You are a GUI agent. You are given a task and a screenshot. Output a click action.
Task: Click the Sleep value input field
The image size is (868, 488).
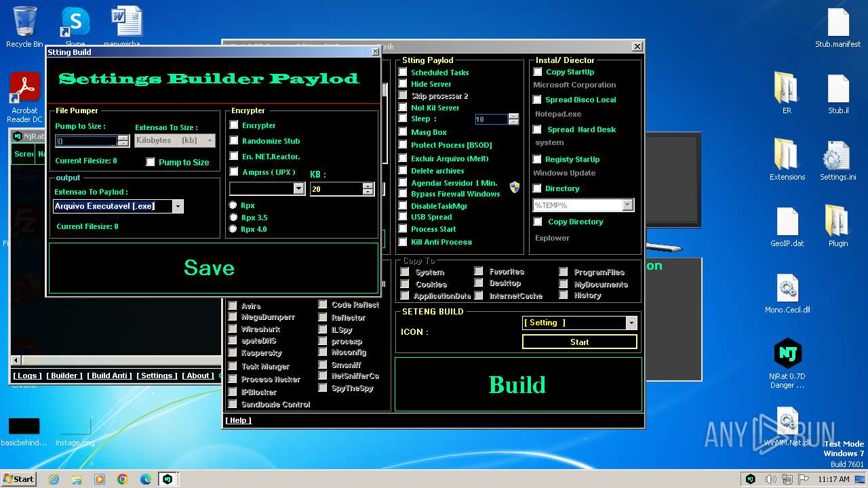click(492, 119)
